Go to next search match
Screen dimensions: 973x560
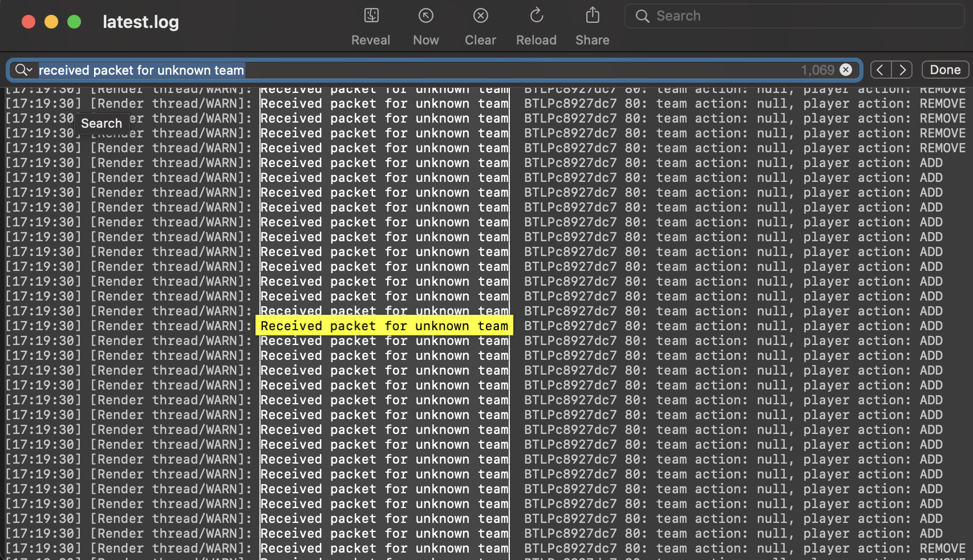[902, 70]
